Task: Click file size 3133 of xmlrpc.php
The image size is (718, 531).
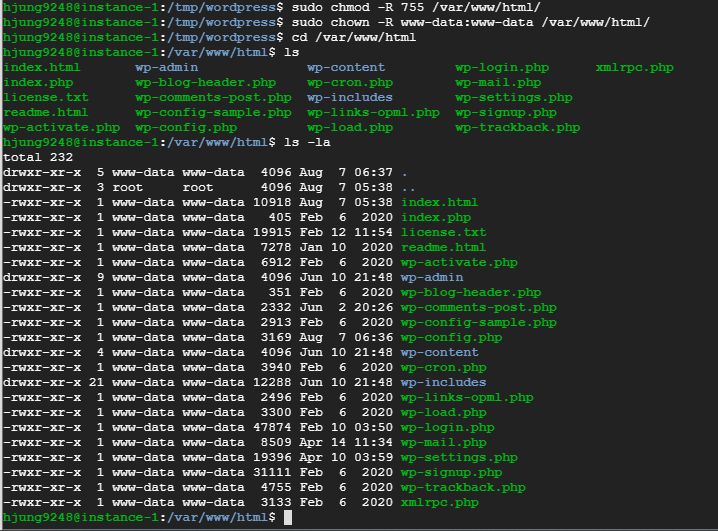Action: (276, 503)
